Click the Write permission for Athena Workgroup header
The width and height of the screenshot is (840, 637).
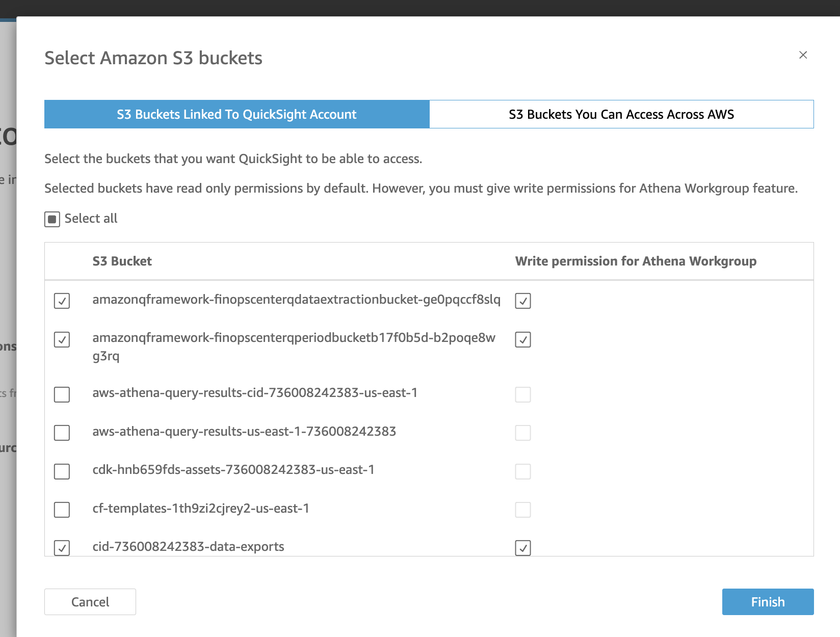(636, 261)
